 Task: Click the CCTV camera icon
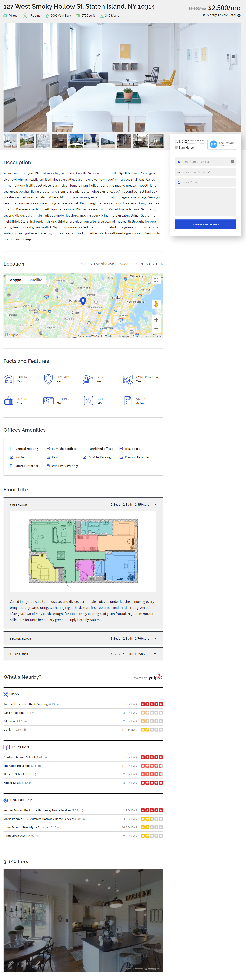pos(89,379)
